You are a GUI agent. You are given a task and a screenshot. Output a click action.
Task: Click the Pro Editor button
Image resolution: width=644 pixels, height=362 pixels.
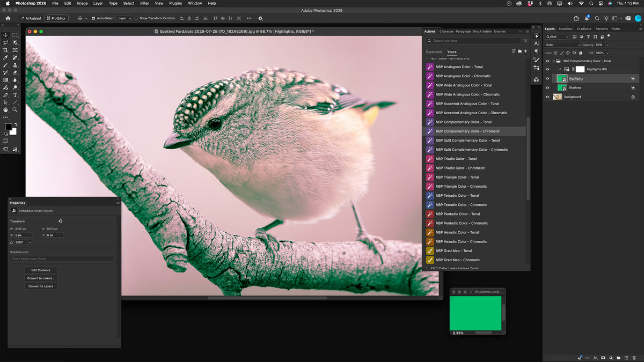(x=56, y=18)
